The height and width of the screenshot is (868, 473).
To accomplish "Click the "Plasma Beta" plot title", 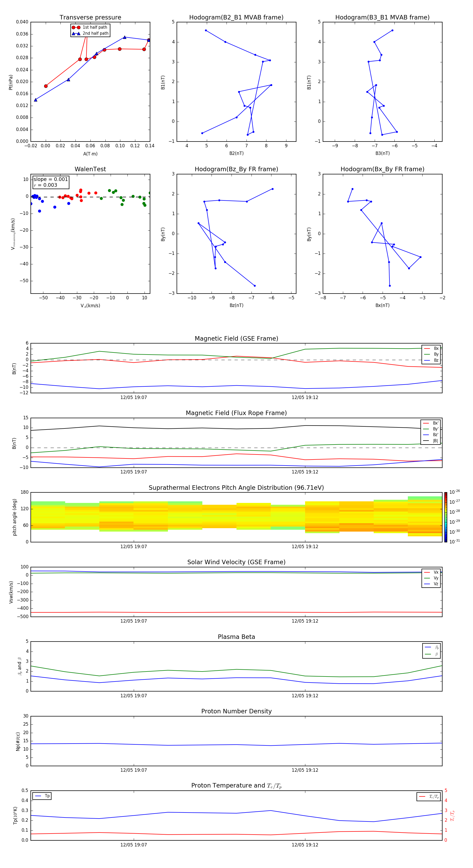I will click(x=236, y=637).
